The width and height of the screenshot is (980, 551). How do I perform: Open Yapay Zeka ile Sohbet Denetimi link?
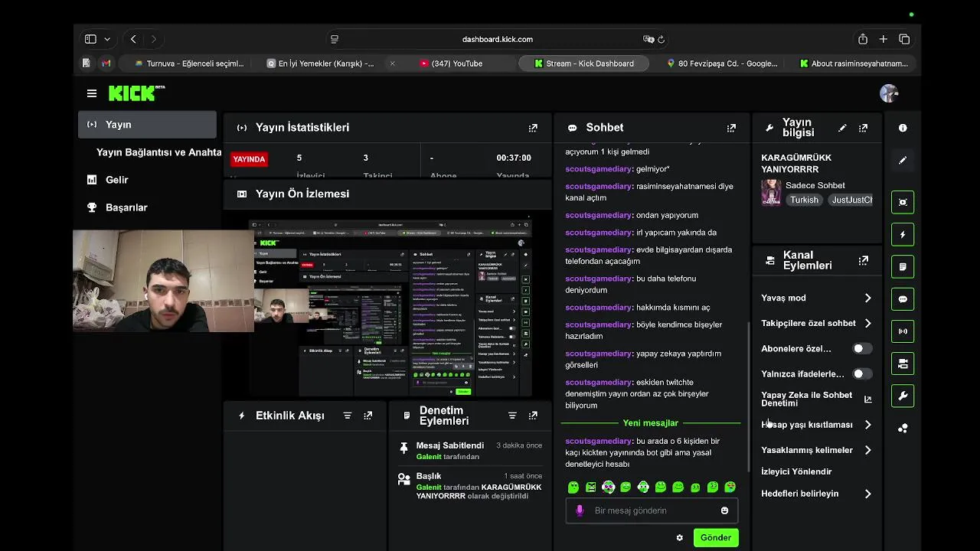815,399
